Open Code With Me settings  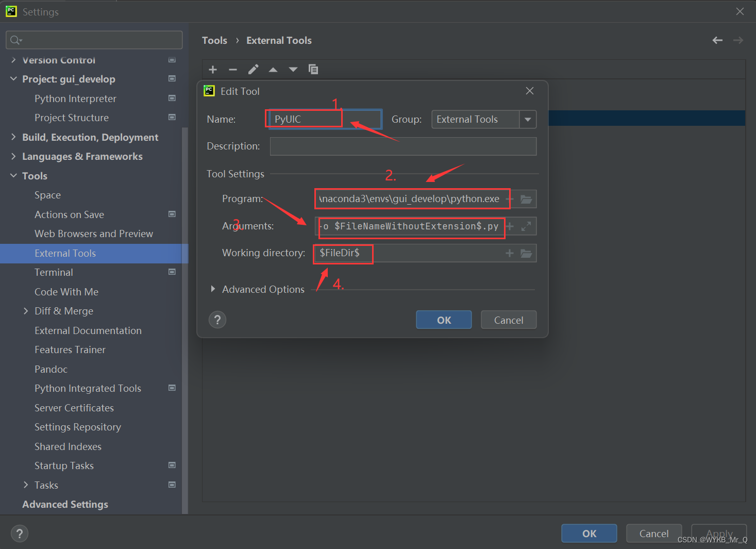click(x=66, y=292)
